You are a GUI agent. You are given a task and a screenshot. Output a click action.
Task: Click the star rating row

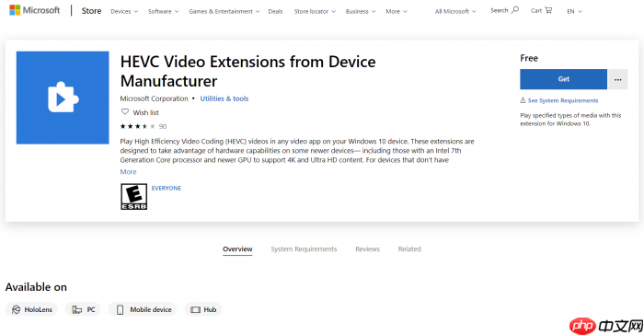click(x=138, y=126)
